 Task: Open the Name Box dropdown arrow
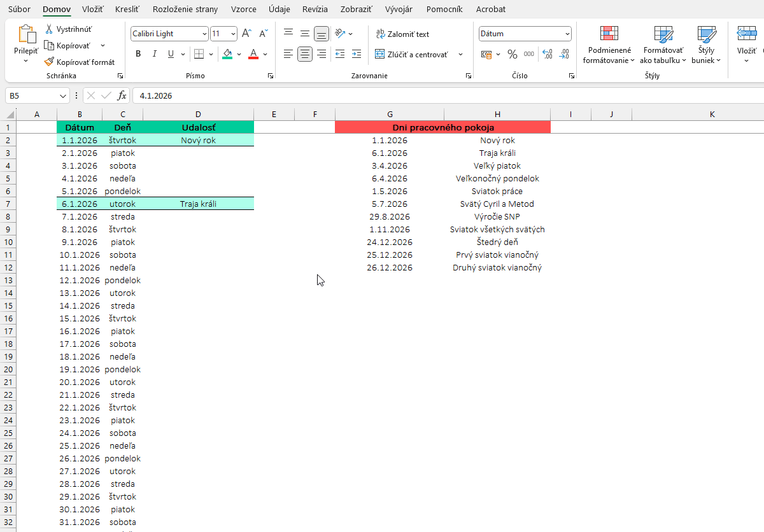point(62,95)
